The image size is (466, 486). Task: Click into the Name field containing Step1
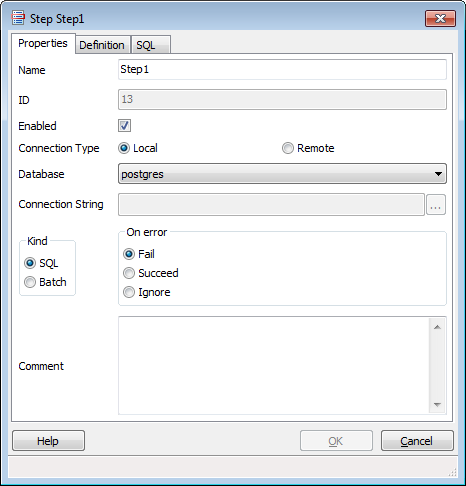tap(282, 69)
